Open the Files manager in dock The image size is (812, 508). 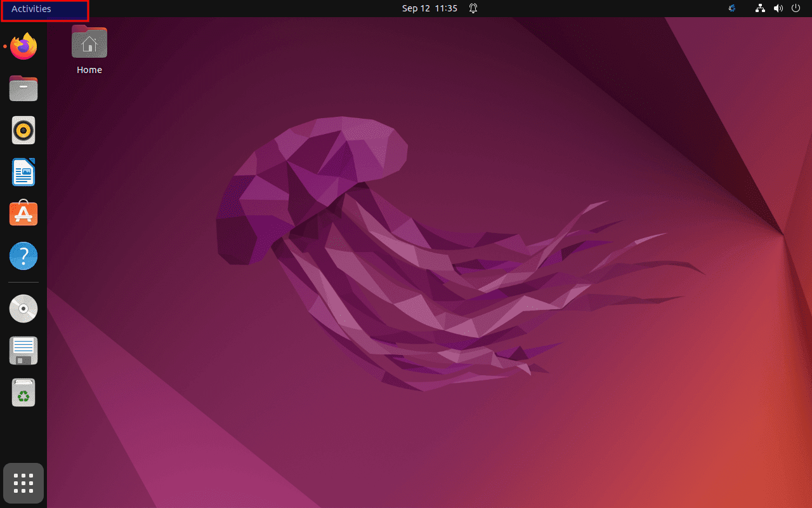[x=23, y=88]
